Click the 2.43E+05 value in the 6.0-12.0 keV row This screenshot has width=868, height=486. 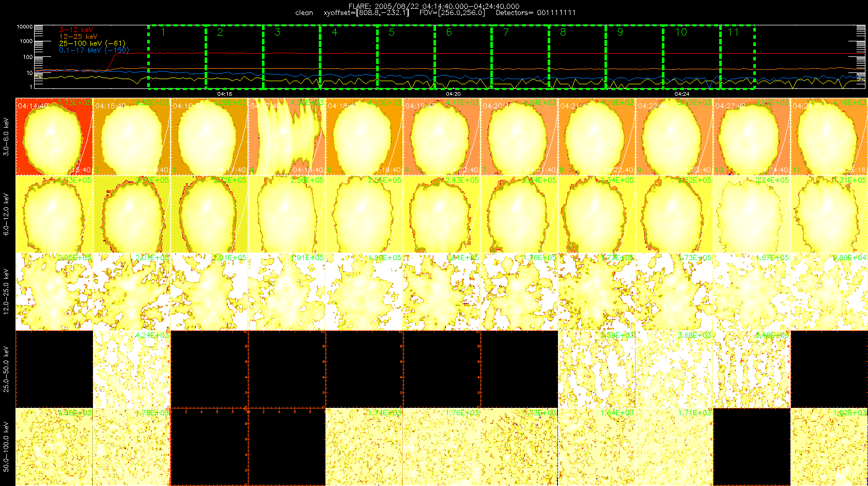462,180
